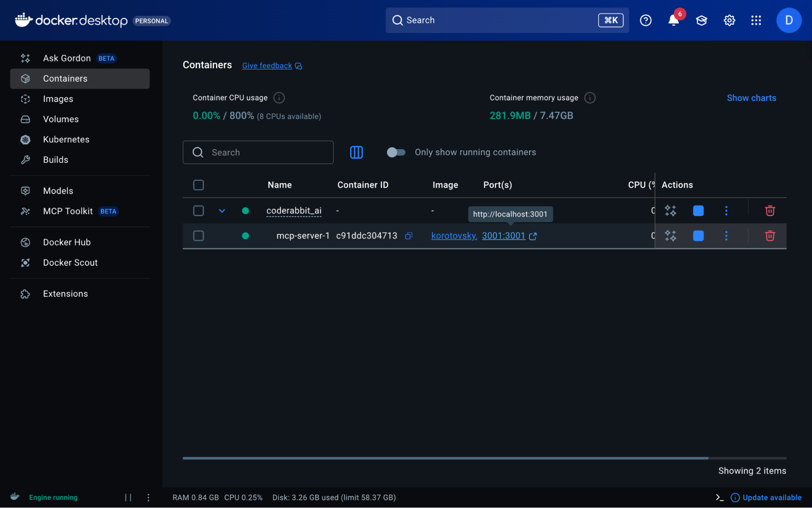This screenshot has width=812, height=508.
Task: Open more actions menu for mcp-server-1
Action: (726, 236)
